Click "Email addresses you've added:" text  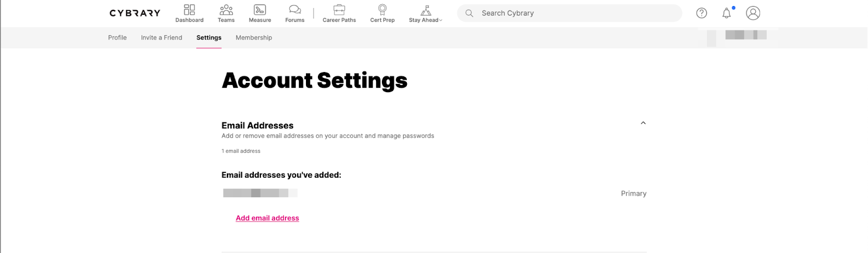[281, 175]
